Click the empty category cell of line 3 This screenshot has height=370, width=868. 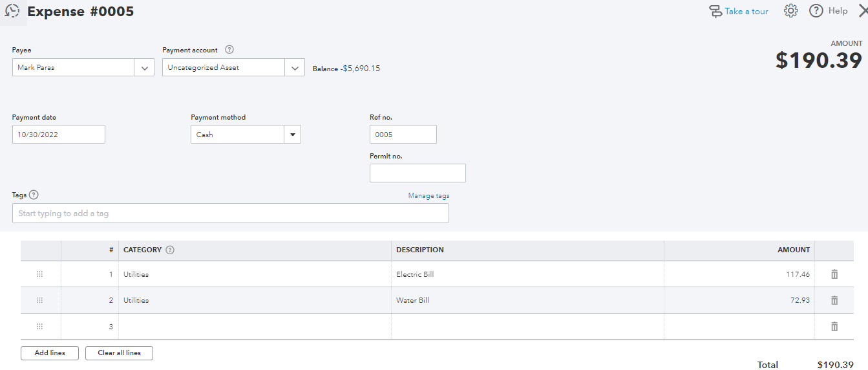coord(255,327)
